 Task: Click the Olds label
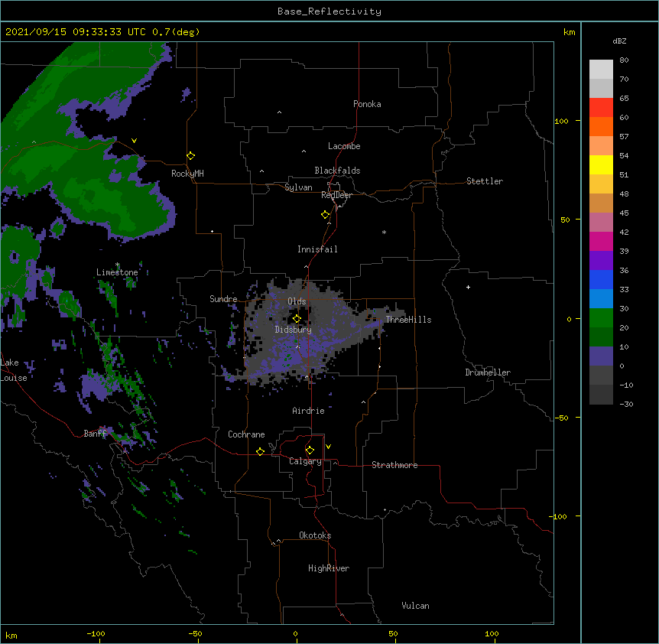(x=297, y=301)
